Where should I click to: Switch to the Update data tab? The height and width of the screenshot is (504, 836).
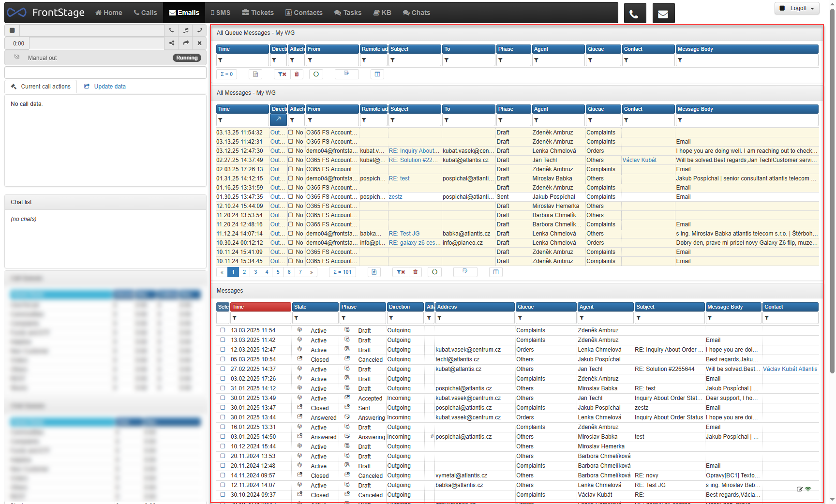pos(105,87)
